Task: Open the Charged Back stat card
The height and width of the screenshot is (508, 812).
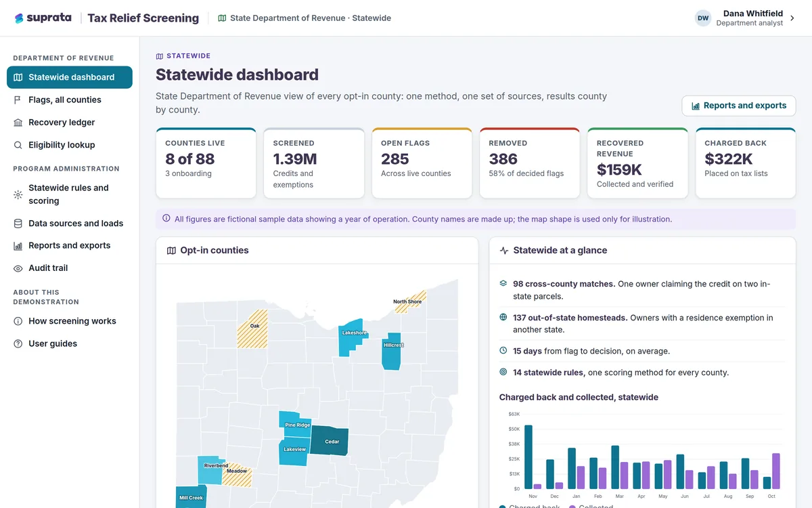Action: tap(746, 163)
